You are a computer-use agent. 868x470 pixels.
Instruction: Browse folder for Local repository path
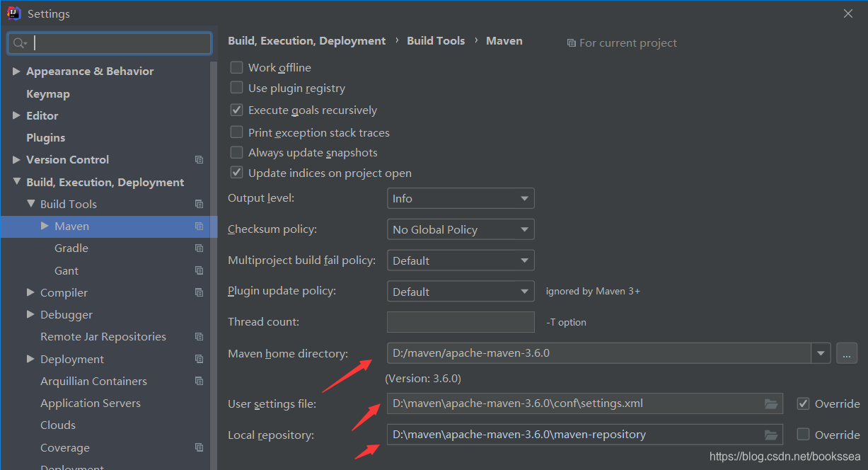tap(771, 435)
